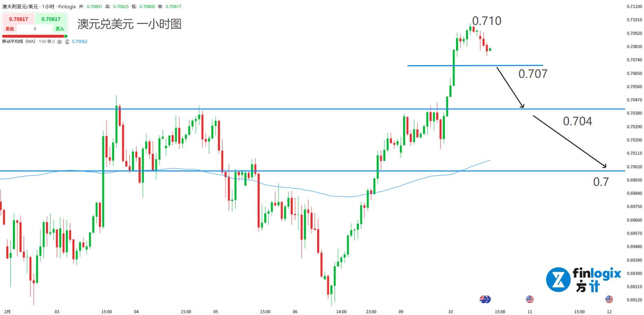The image size is (644, 315).
Task: Select the 0.710 text label at chart peak
Action: pos(487,21)
